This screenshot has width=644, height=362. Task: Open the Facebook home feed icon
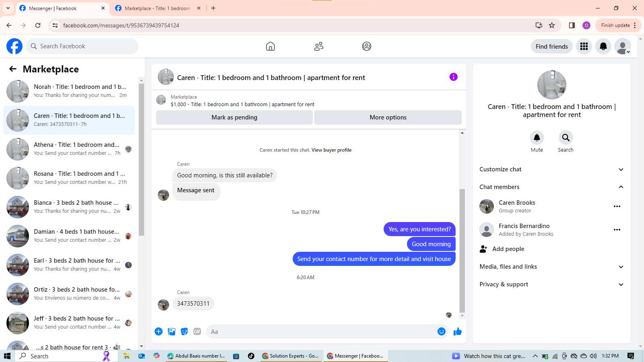click(x=270, y=46)
